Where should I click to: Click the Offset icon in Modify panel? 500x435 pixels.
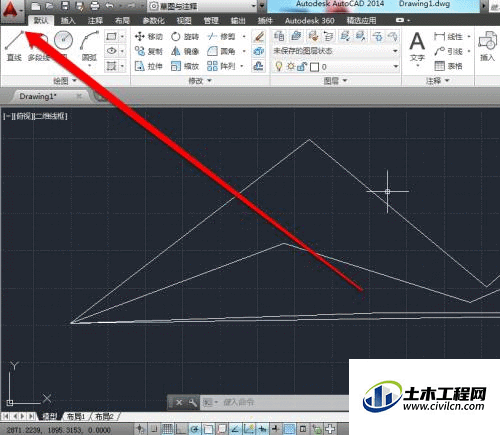tap(259, 66)
